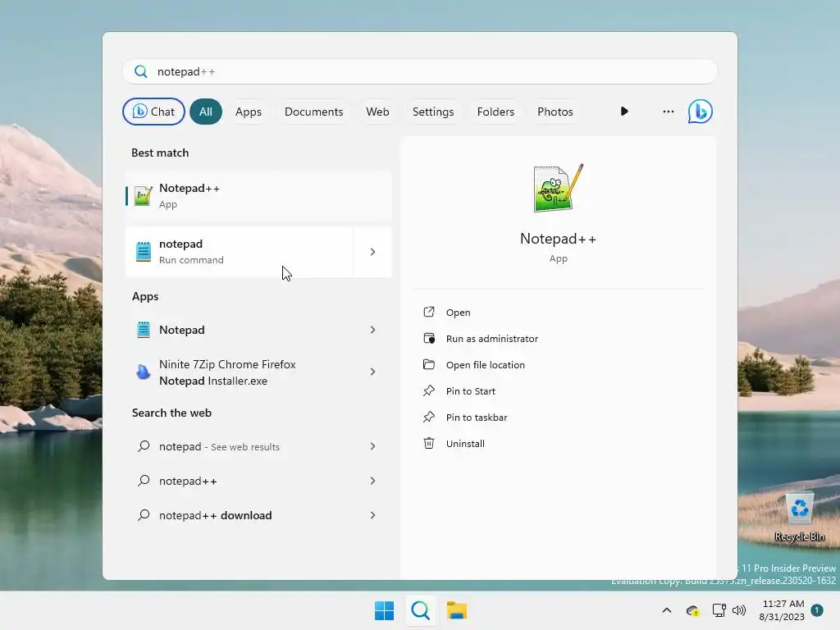Image resolution: width=840 pixels, height=630 pixels.
Task: Open the clock showing 11:27 AM
Action: pos(782,610)
